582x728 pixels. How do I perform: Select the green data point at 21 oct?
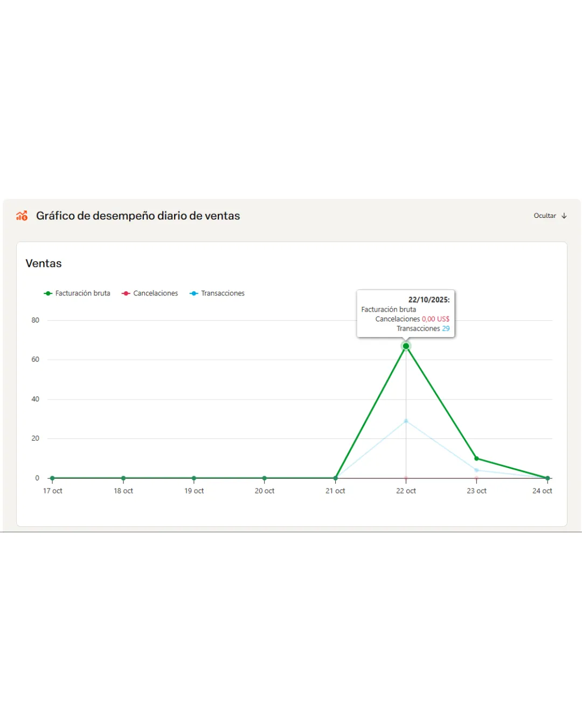[x=335, y=478]
